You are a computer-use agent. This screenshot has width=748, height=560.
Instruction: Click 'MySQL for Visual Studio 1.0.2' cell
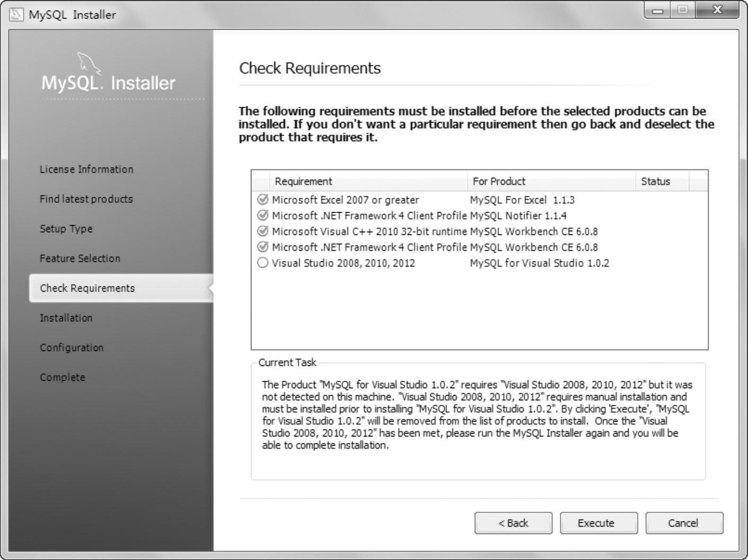540,263
